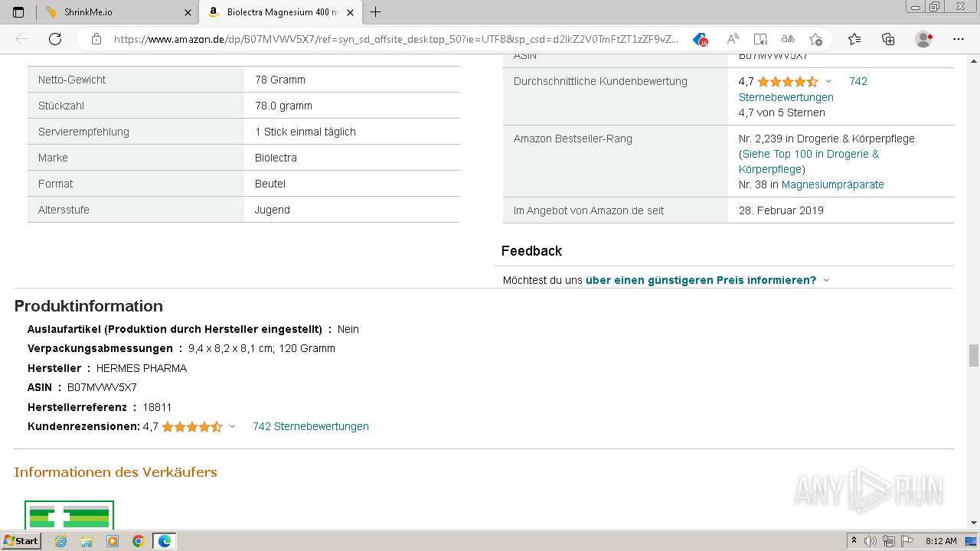Select the date 28. Februar 2019
This screenshot has width=980, height=551.
[x=781, y=210]
